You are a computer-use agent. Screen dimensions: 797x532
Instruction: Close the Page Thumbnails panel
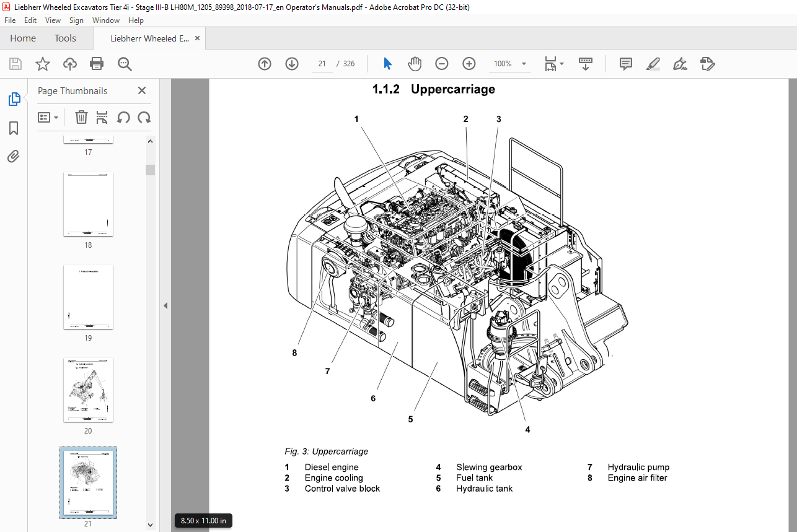tap(142, 90)
